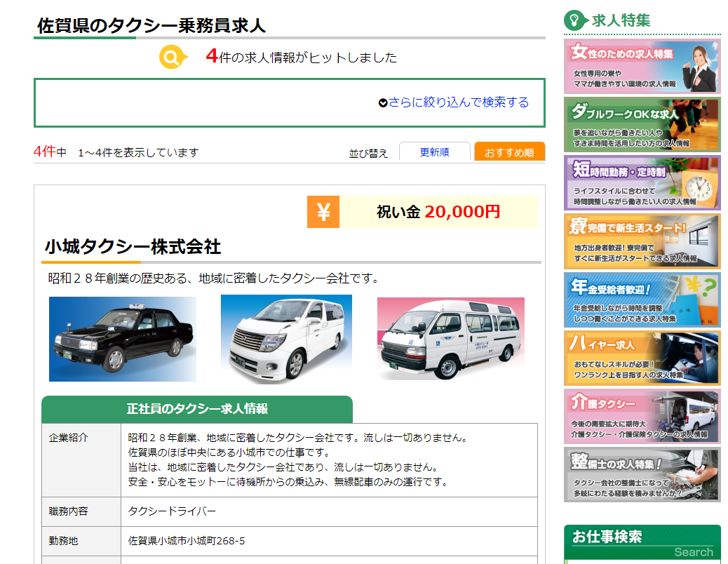Image resolution: width=728 pixels, height=564 pixels.
Task: Click the 昭和２８年創業の歴史ある company tagline
Action: pyautogui.click(x=213, y=278)
